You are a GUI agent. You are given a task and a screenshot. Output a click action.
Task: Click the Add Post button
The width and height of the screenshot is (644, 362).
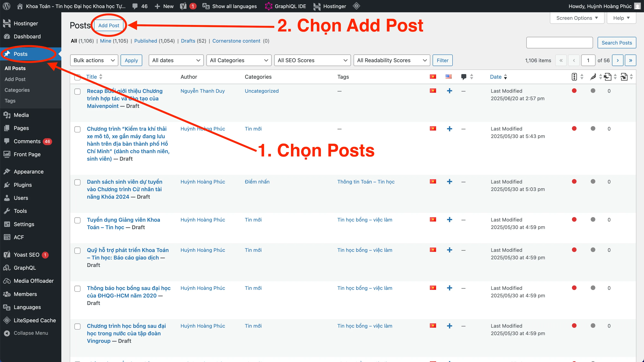click(108, 25)
